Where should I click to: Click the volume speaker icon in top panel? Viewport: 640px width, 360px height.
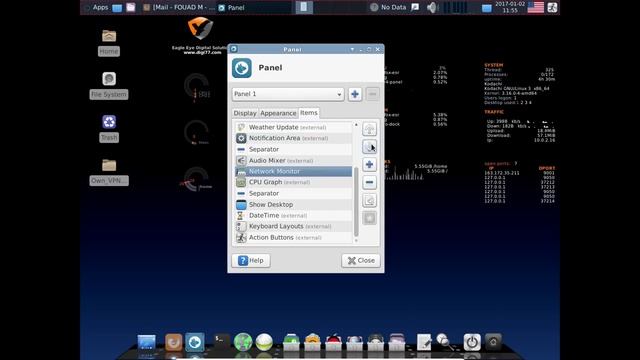click(x=432, y=7)
